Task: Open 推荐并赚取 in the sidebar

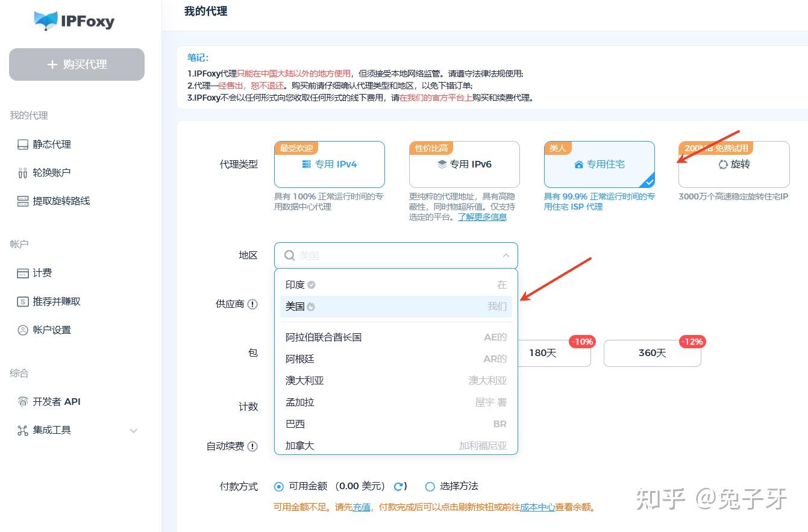Action: pos(57,302)
